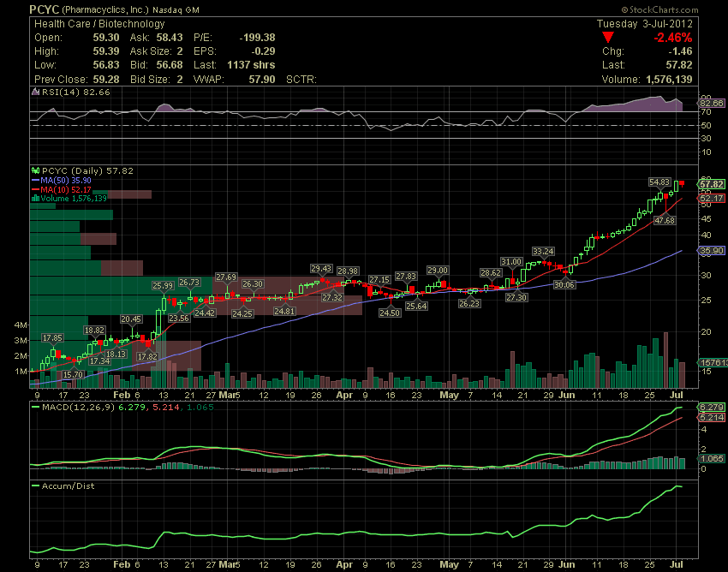Click the Apr label on price chart axis
The height and width of the screenshot is (572, 728).
click(344, 395)
